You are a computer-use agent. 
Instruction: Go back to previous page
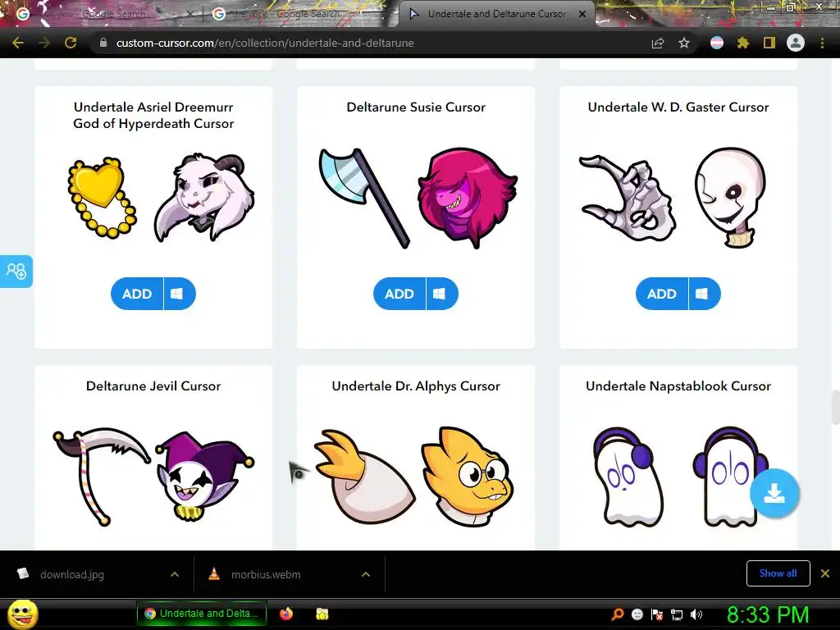18,43
